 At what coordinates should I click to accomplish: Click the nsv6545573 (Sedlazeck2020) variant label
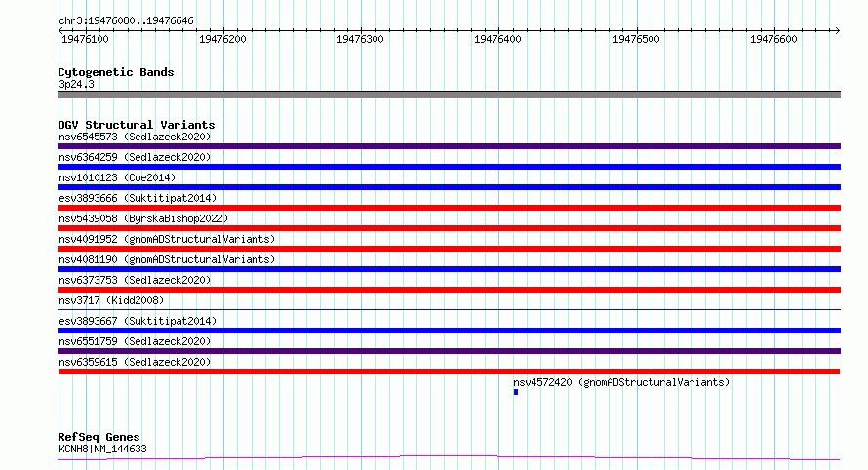pos(135,137)
